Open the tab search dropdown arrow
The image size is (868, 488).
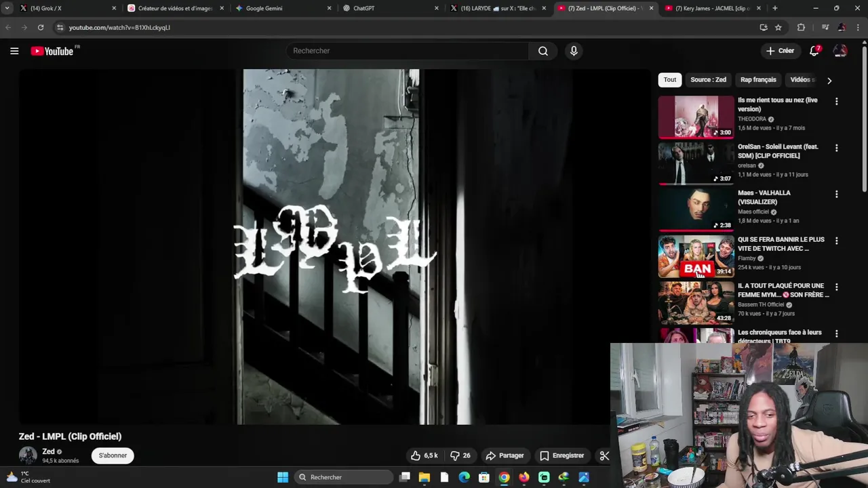coord(7,8)
